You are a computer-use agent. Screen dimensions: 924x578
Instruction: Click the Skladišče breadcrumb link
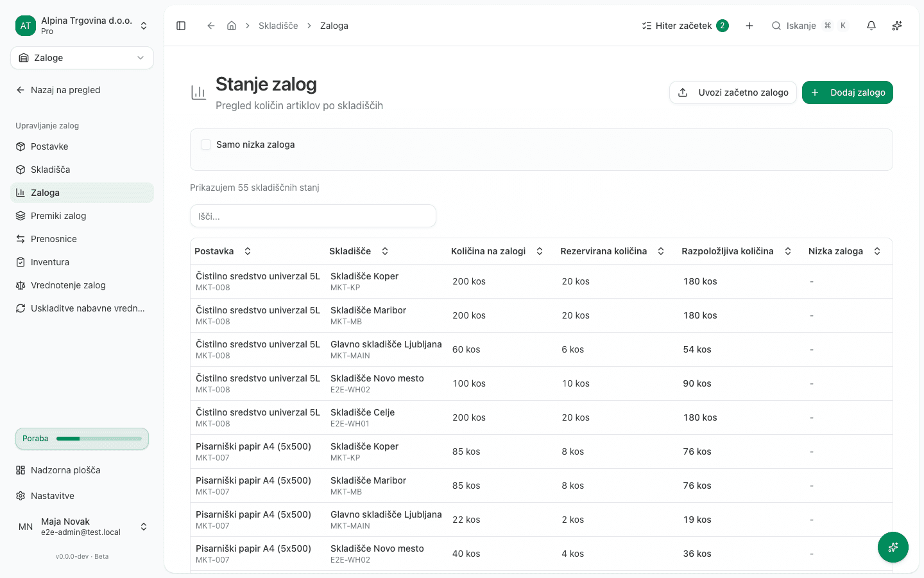click(x=278, y=26)
